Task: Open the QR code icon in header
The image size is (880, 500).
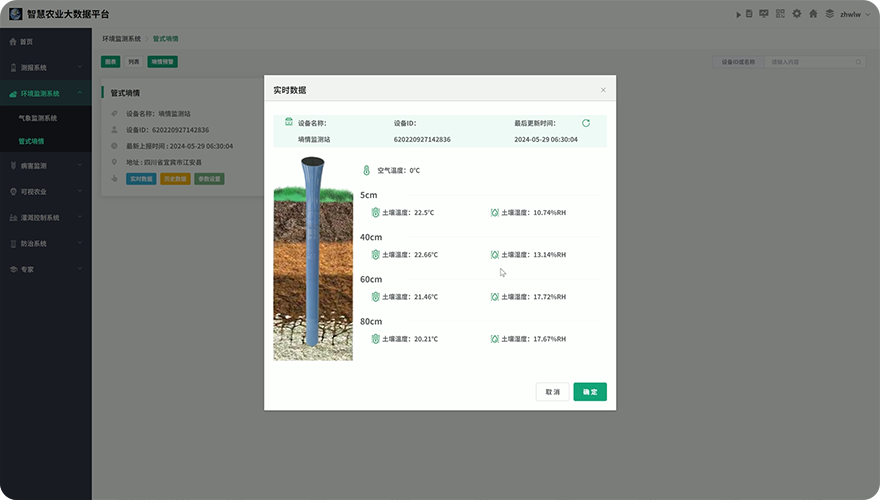Action: (780, 14)
